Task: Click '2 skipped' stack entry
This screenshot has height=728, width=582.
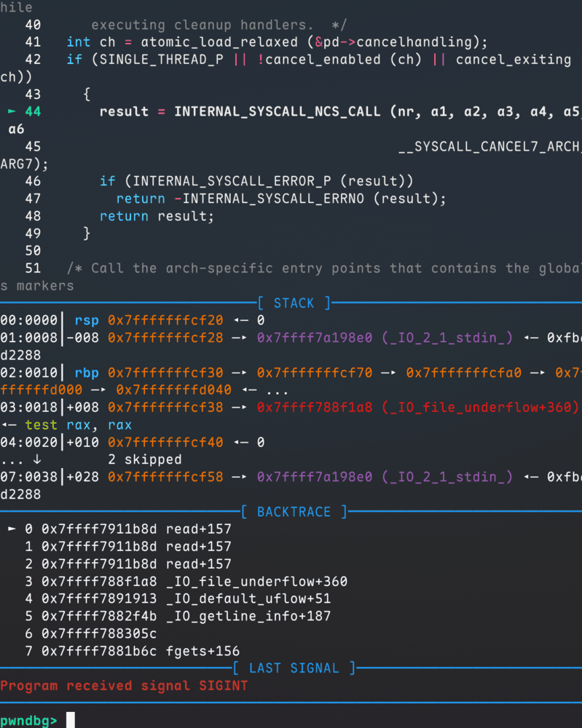Action: [x=145, y=459]
